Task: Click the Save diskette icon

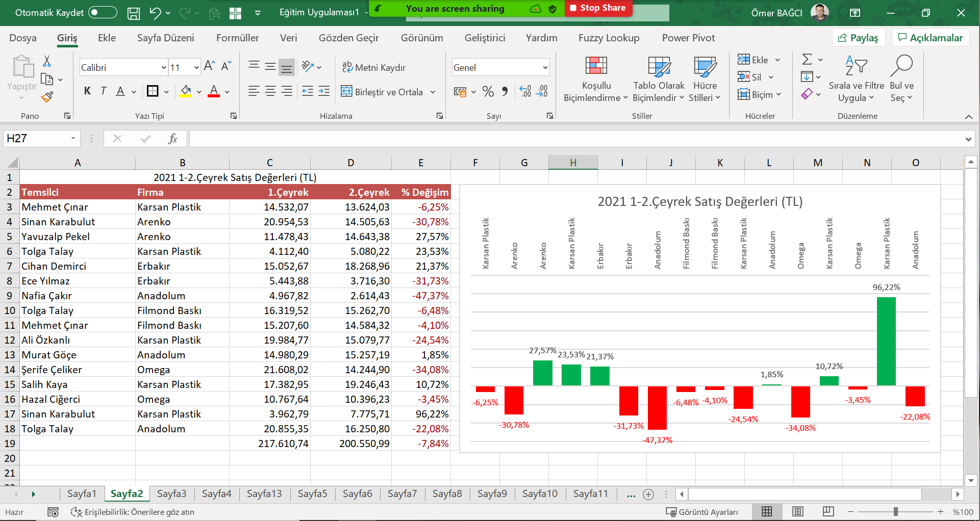Action: coord(133,13)
